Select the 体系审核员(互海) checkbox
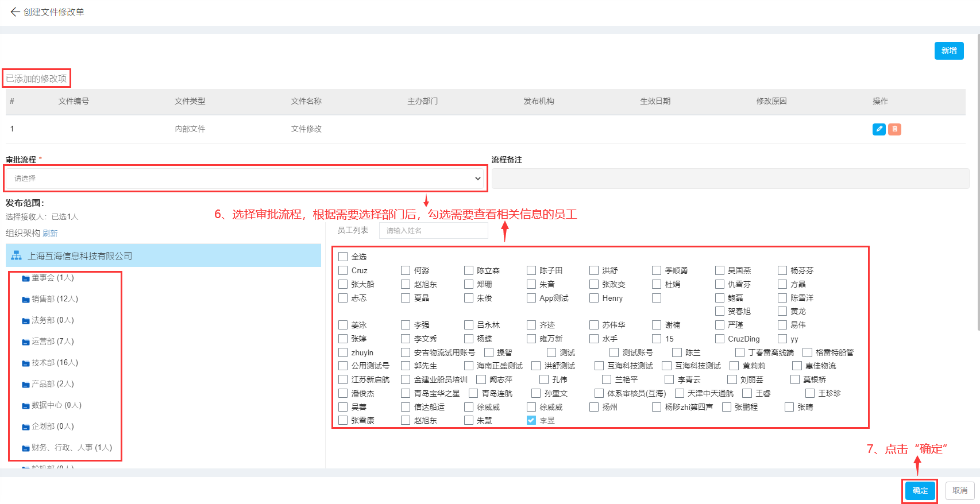 pyautogui.click(x=599, y=393)
